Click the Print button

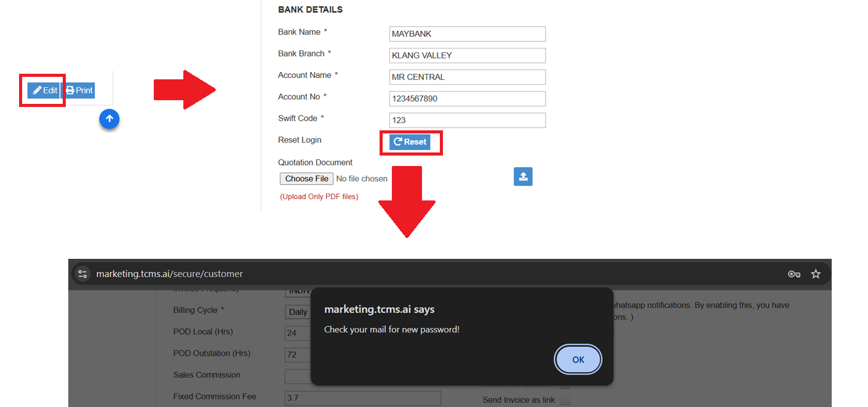[79, 90]
